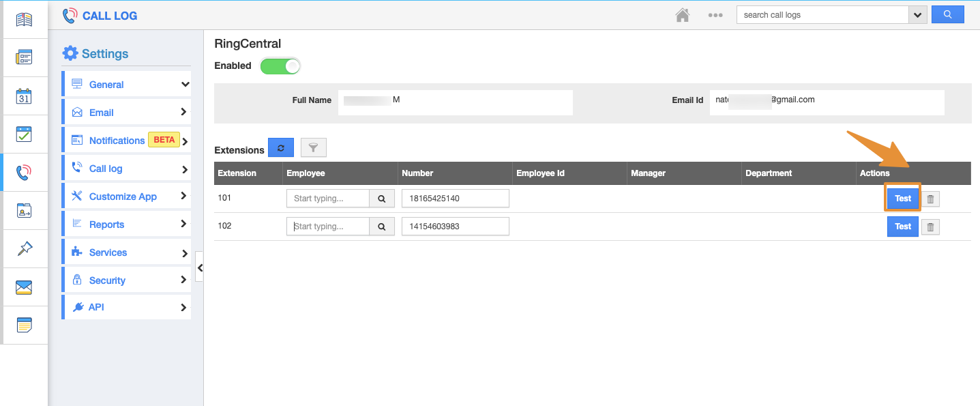This screenshot has height=406, width=980.
Task: Open Services in the settings menu
Action: click(x=108, y=252)
